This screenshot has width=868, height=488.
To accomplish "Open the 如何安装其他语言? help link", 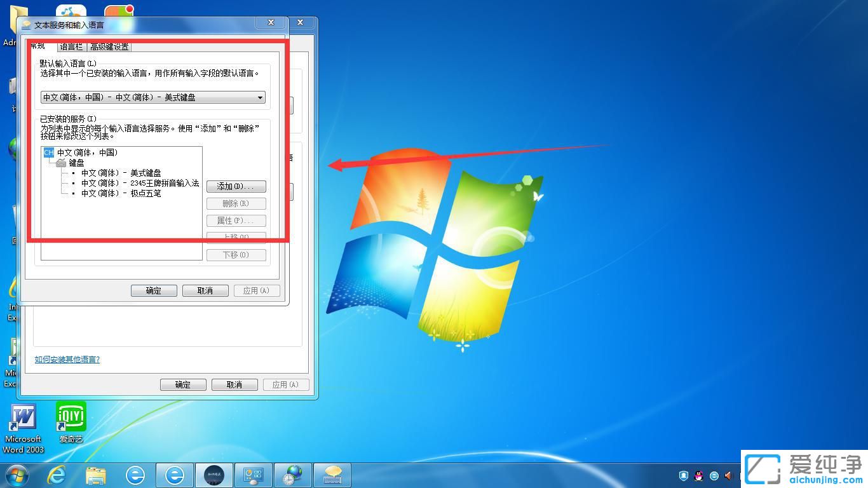I will click(67, 360).
